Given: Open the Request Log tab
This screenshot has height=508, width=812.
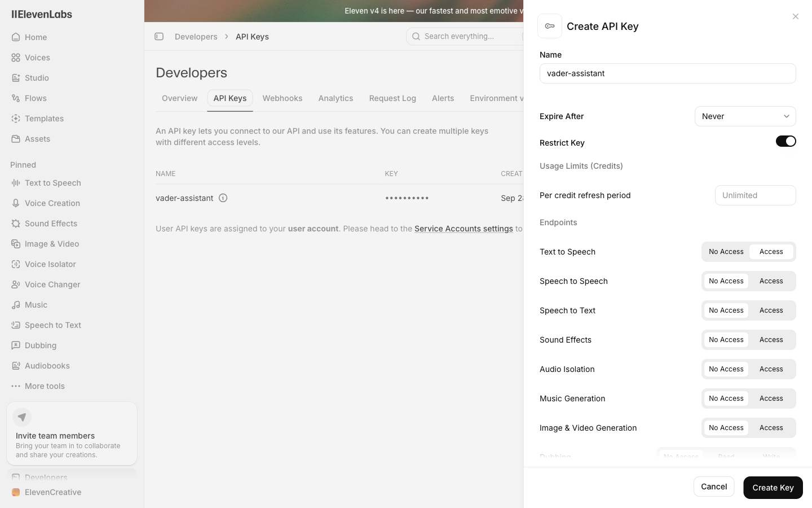Looking at the screenshot, I should click(x=392, y=98).
